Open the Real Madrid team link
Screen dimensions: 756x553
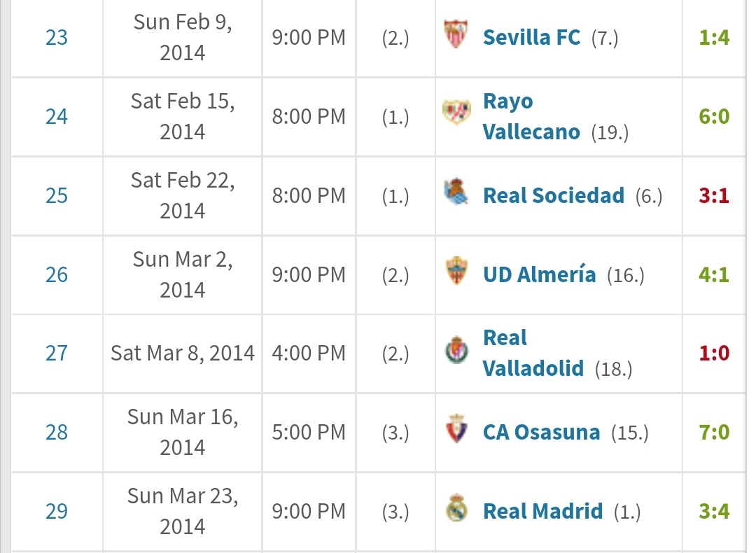point(542,511)
